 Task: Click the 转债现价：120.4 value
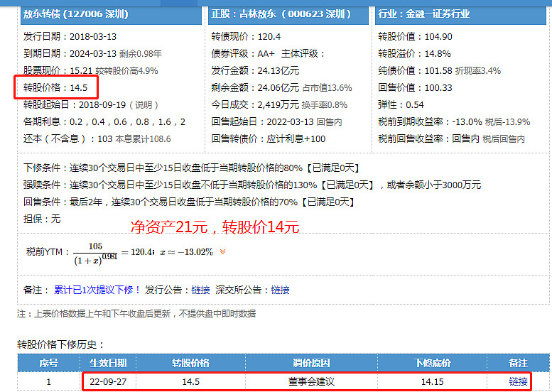coord(269,37)
